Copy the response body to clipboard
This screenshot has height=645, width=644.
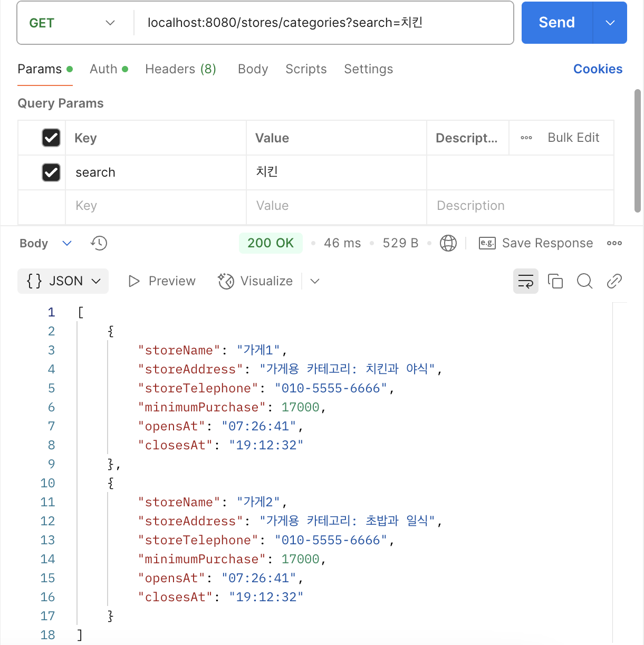click(555, 281)
